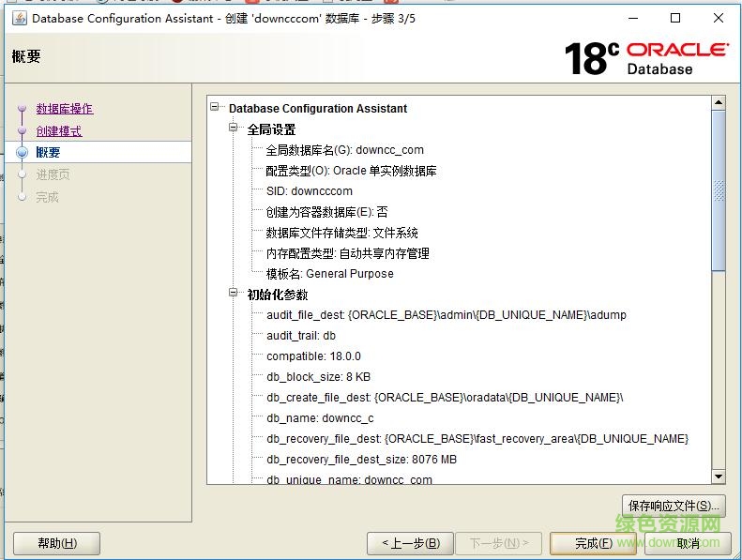Click the 保存响应文件(S)... button
This screenshot has width=742, height=560.
click(674, 506)
